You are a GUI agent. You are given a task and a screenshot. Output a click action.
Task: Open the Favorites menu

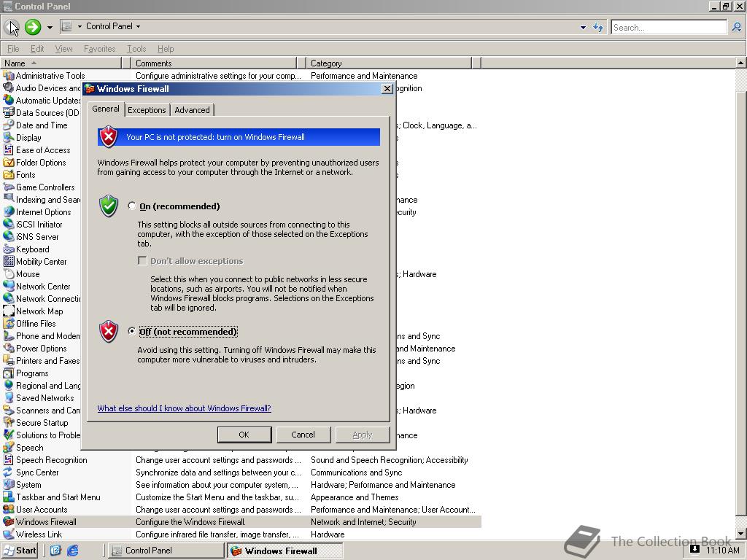[x=99, y=49]
